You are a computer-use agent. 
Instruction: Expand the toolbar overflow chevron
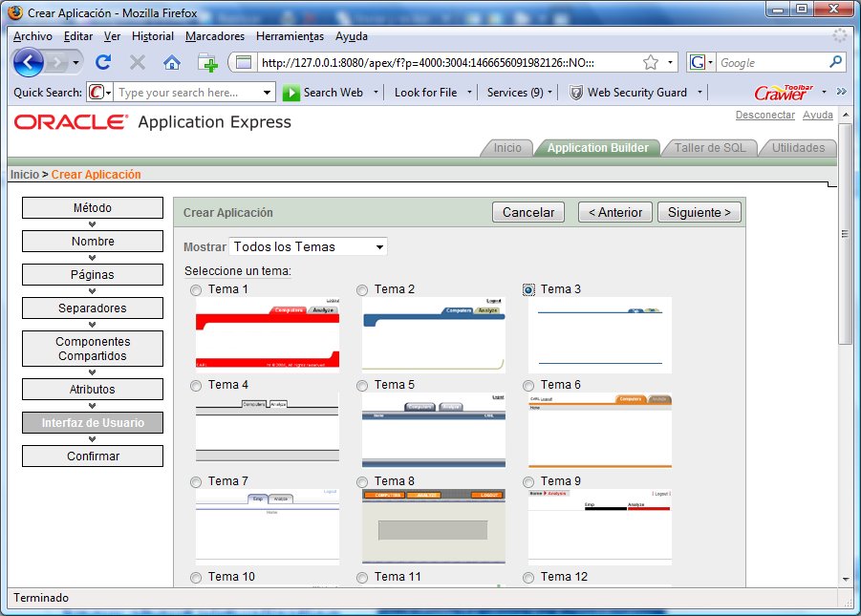[841, 92]
